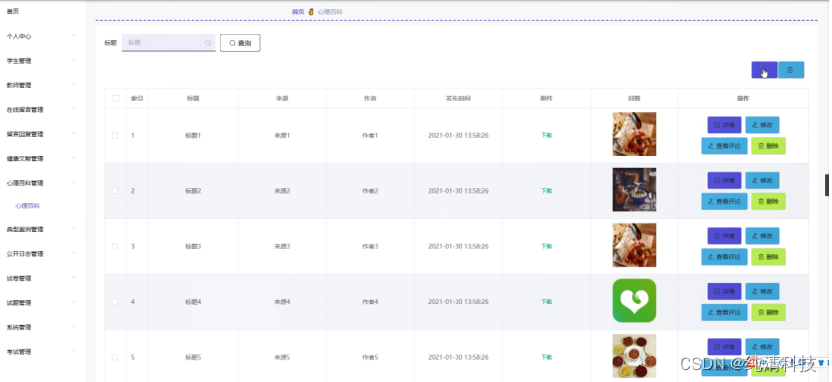Expand the 在线留言管理 sidebar menu

point(41,109)
